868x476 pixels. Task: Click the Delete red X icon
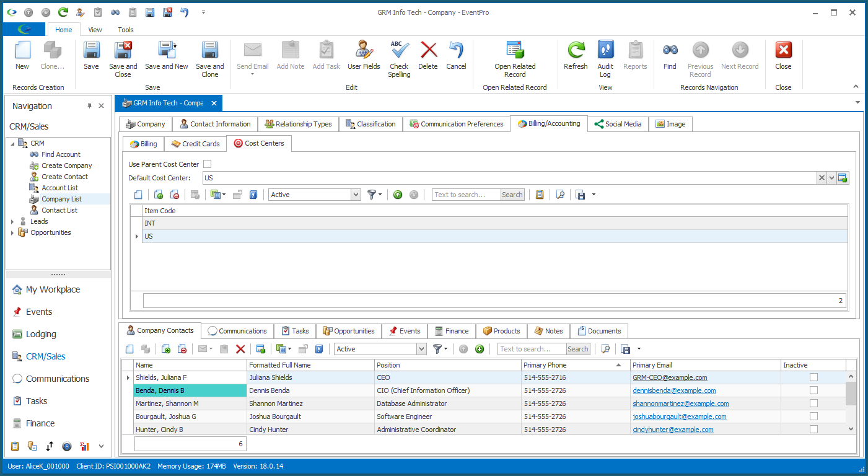pos(428,50)
